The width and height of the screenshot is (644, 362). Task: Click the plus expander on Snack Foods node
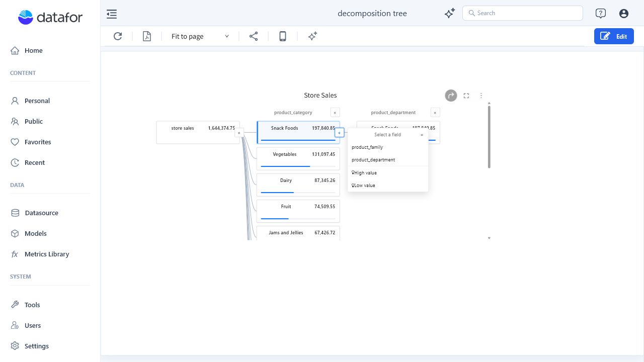(339, 133)
